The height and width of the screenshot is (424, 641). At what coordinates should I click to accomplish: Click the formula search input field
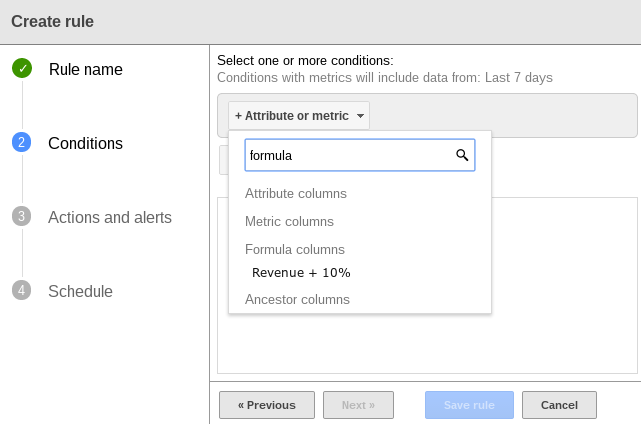tap(348, 155)
